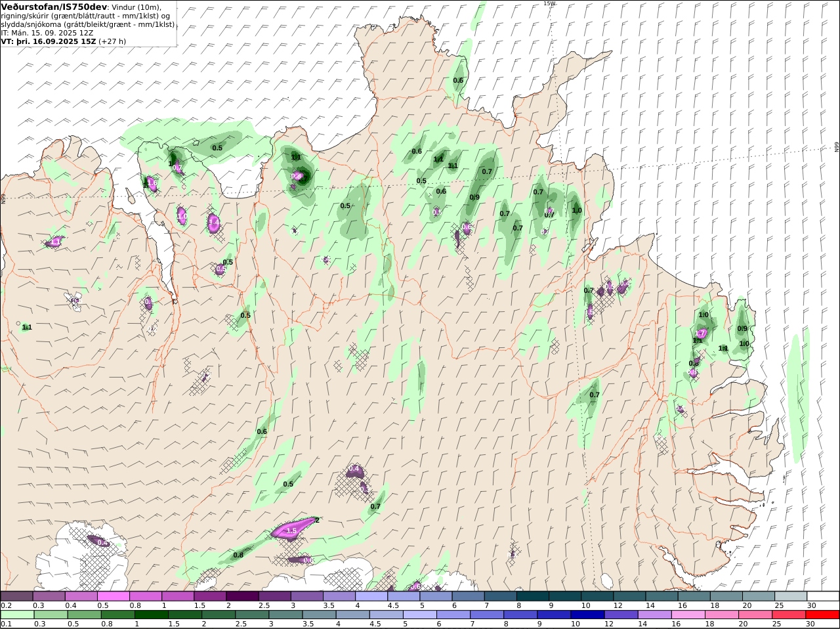840x629 pixels.
Task: Select the white 30 swatch in snow scale
Action: pyautogui.click(x=822, y=596)
